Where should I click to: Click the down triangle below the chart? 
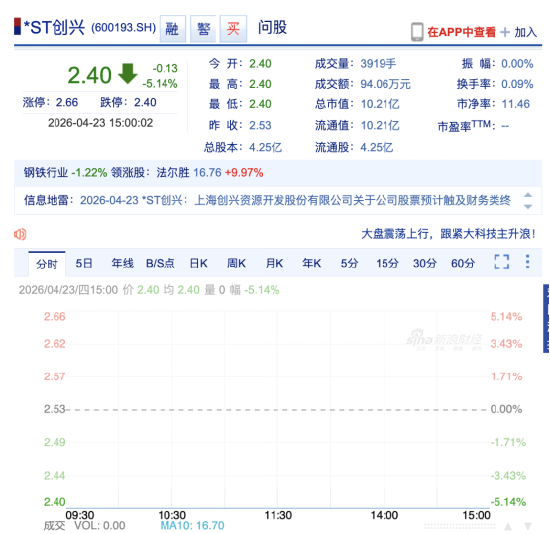(x=528, y=526)
